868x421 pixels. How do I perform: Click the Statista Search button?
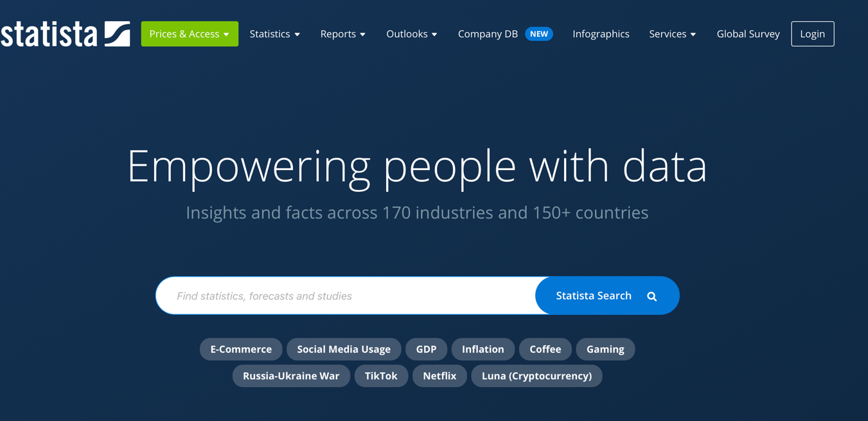coord(594,296)
